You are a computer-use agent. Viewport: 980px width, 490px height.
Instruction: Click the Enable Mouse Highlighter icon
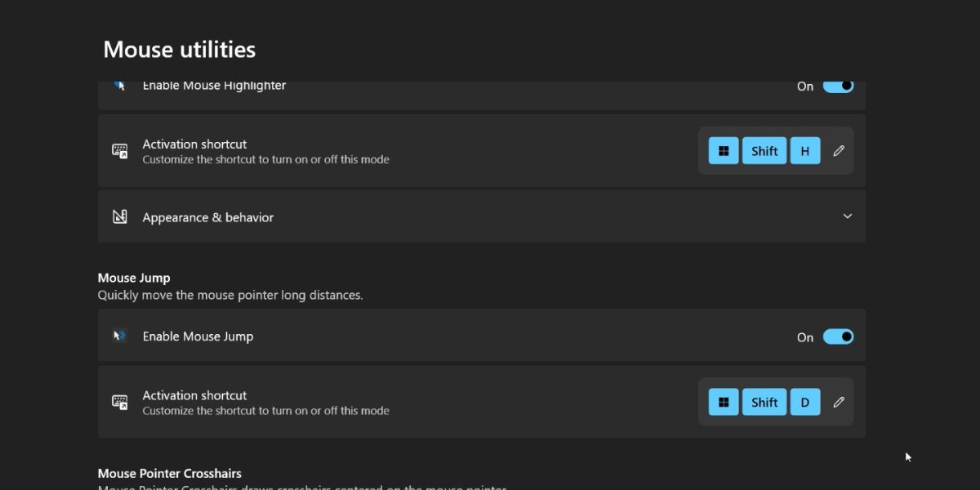(120, 85)
